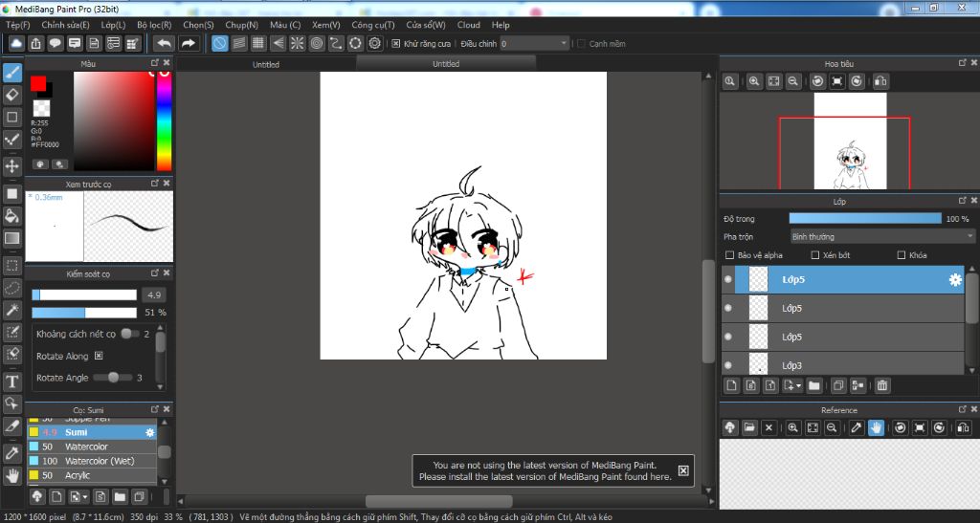The width and height of the screenshot is (980, 523).
Task: Undock the Lớp layer panel
Action: (x=963, y=201)
